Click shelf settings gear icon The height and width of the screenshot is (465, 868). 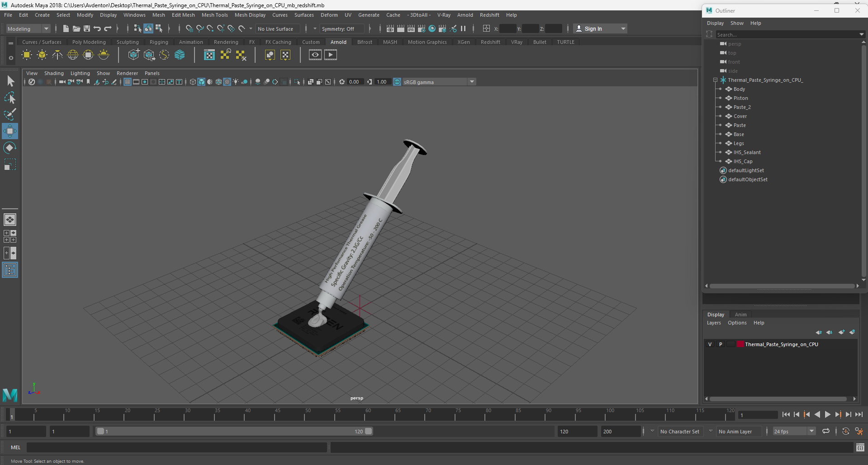point(11,58)
